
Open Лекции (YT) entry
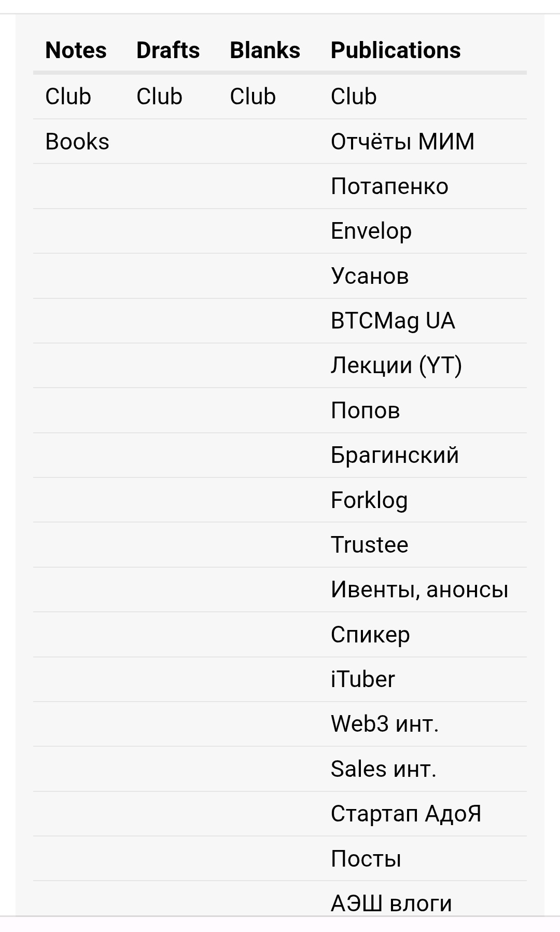(x=396, y=365)
